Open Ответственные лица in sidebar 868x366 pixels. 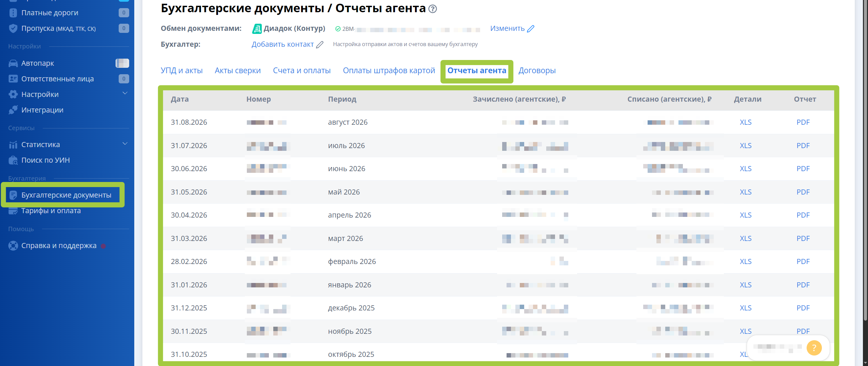pos(57,79)
